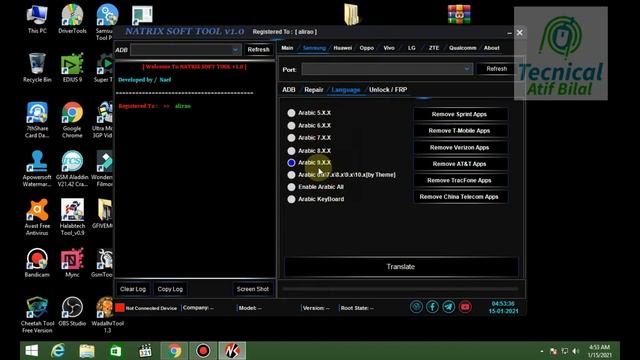640x360 pixels.
Task: Open Repair sub-tab
Action: click(x=313, y=90)
